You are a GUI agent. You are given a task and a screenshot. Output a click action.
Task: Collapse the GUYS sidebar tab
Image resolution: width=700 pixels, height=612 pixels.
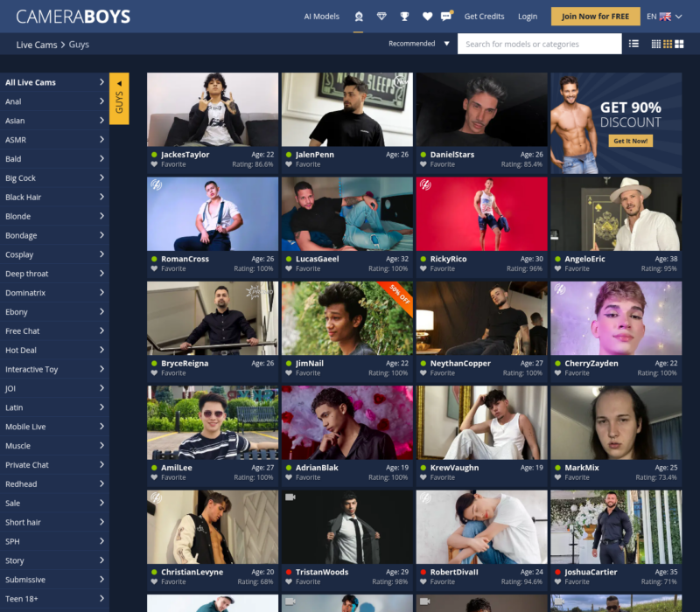pos(119,98)
